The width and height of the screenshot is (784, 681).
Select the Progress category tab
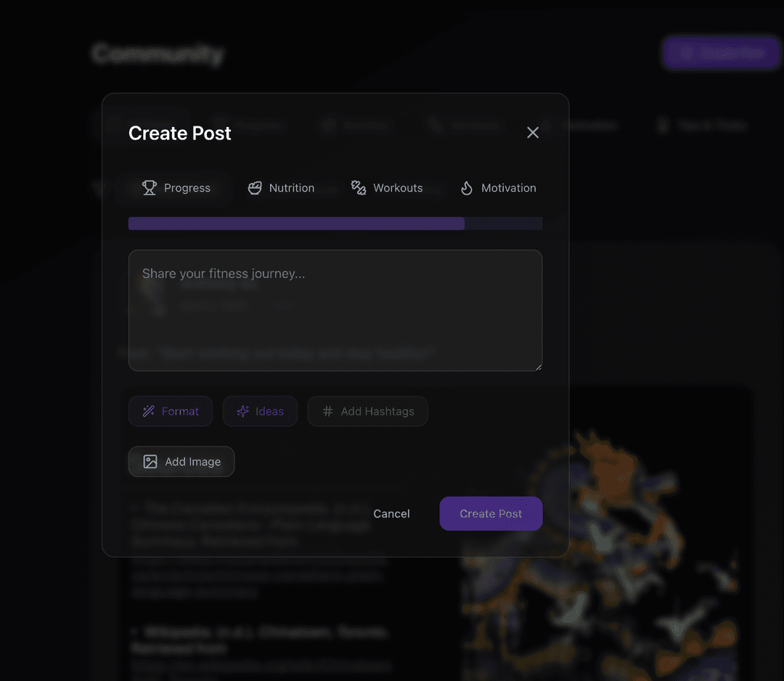point(176,188)
